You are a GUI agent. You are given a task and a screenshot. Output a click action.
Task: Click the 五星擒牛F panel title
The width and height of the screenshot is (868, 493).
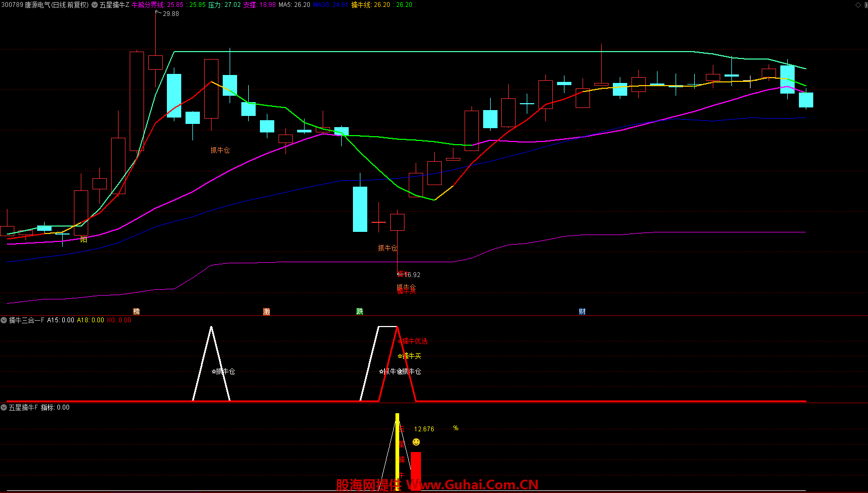click(23, 407)
